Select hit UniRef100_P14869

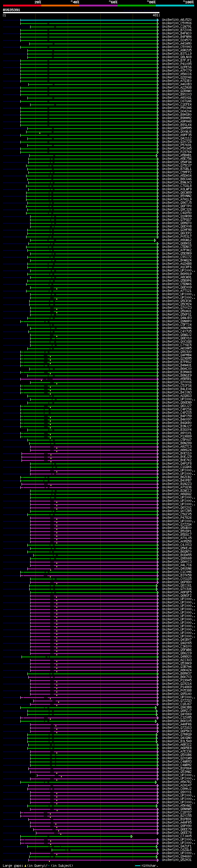click(x=177, y=687)
